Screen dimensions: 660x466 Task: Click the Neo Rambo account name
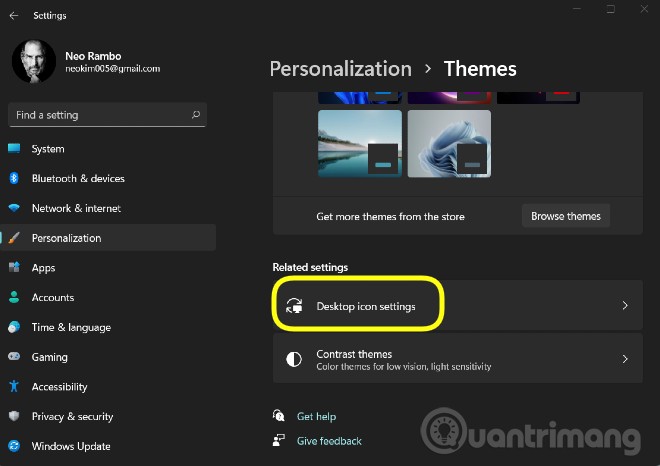coord(93,56)
